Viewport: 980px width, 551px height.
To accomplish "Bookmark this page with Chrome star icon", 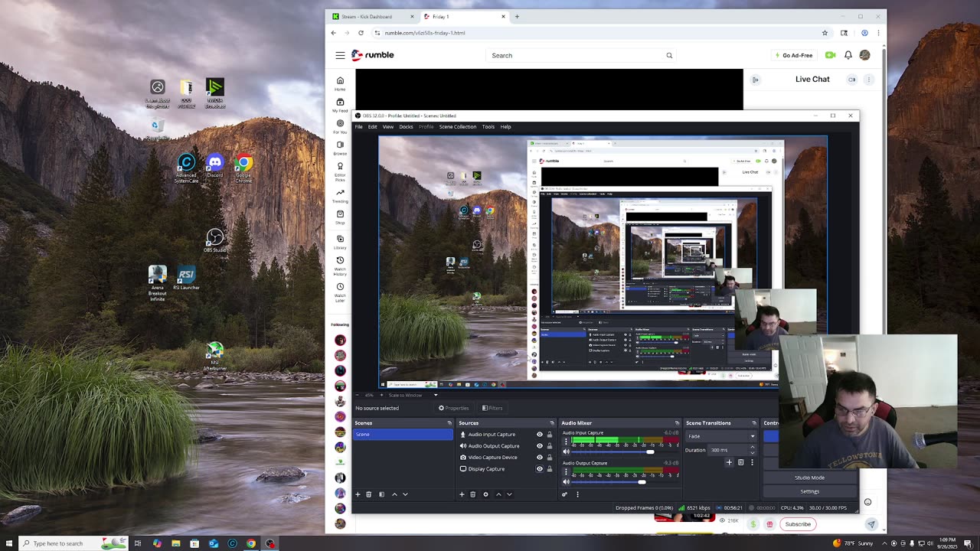I will coord(825,33).
